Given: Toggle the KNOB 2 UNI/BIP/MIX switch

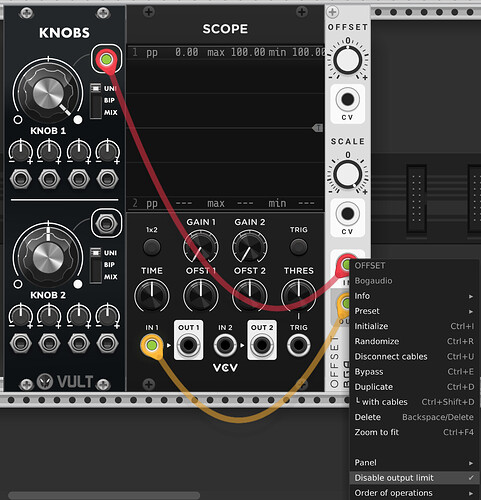Looking at the screenshot, I should pos(96,265).
